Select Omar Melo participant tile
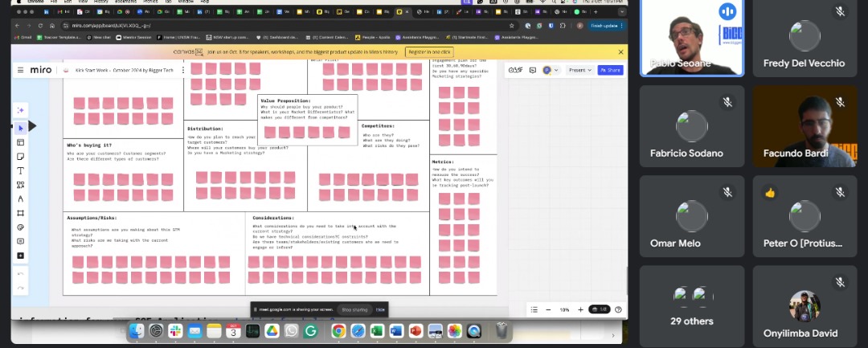Viewport: 868px width, 348px height. [x=692, y=216]
